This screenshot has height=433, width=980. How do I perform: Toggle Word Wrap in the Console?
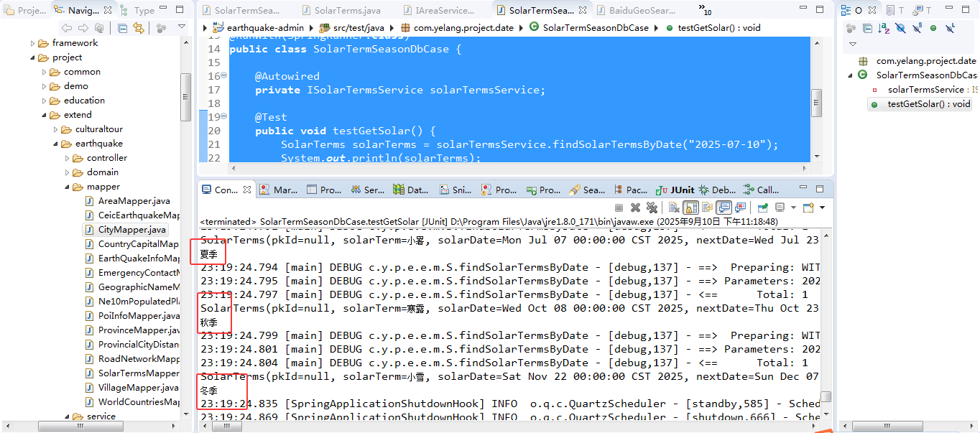(x=708, y=208)
